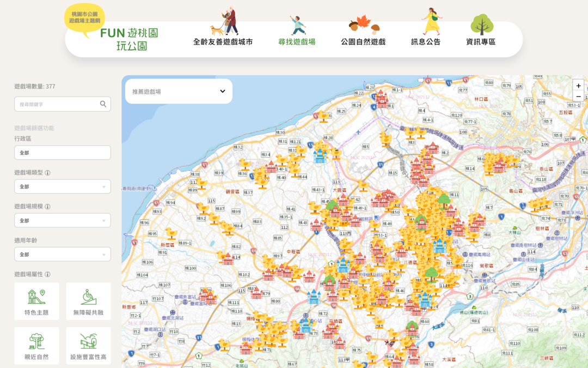588x368 pixels.
Task: Zoom in the map with plus button
Action: click(578, 86)
